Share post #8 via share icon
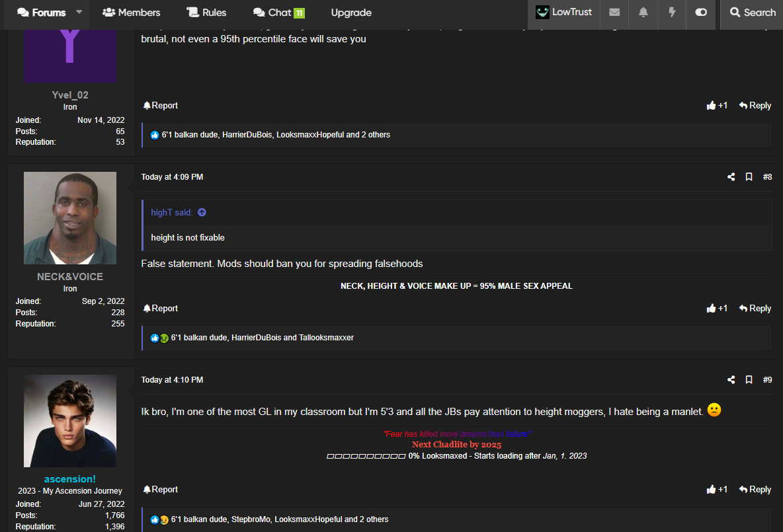The width and height of the screenshot is (783, 532). [x=731, y=177]
